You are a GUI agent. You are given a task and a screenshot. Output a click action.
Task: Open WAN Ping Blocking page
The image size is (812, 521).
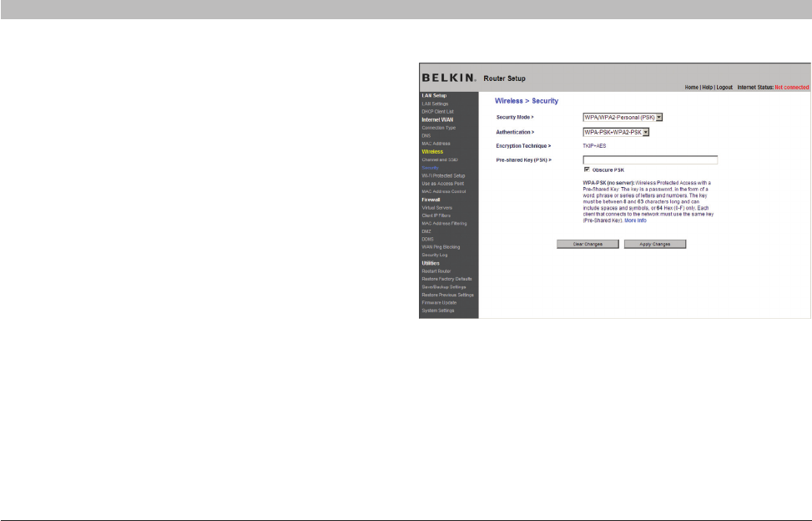441,247
